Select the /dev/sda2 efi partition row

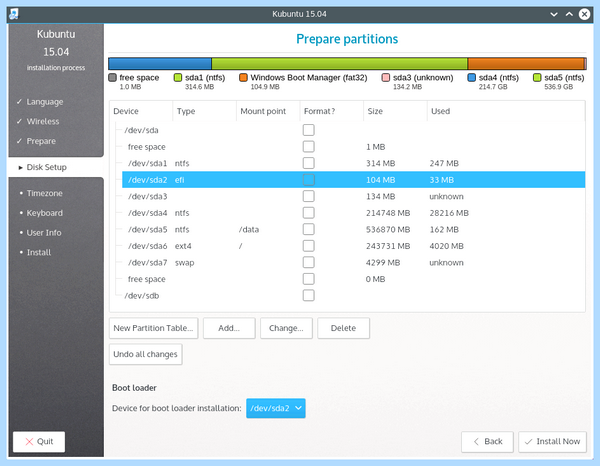353,180
